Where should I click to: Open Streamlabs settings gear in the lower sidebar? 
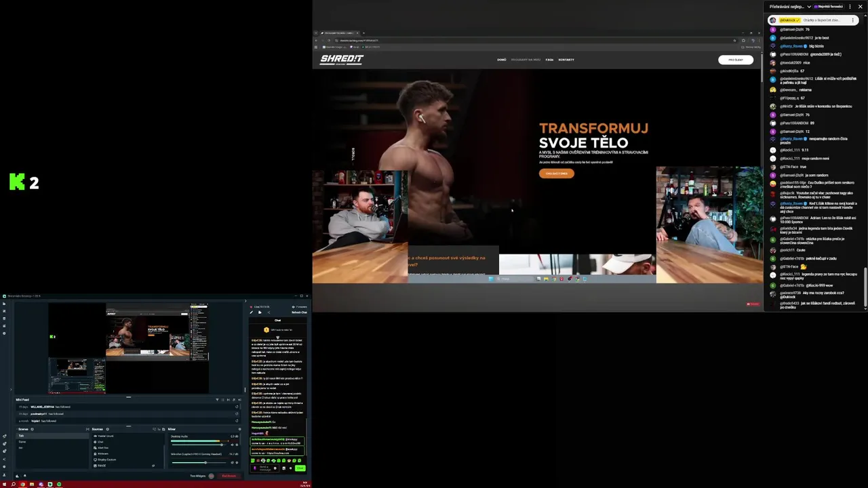coord(4,467)
